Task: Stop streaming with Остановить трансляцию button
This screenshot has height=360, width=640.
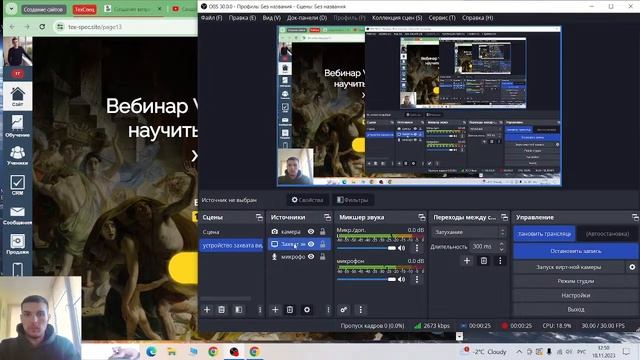Action: tap(544, 233)
